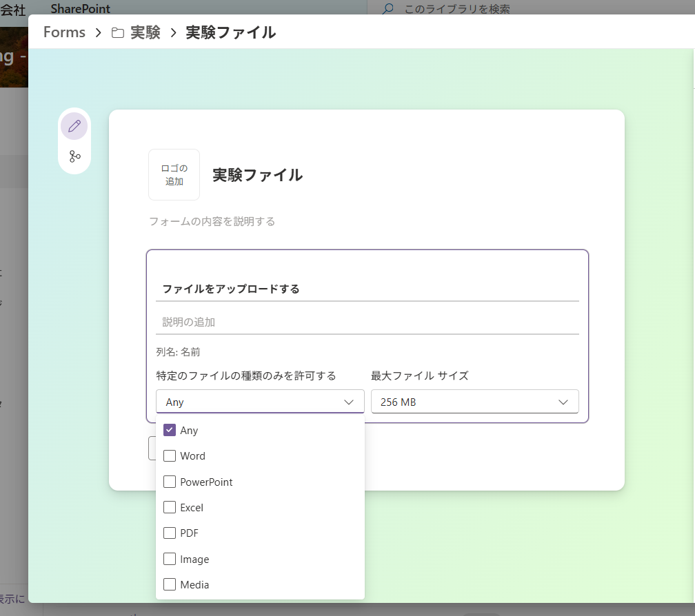Click the chevron of file size combo box
695x616 pixels.
563,402
